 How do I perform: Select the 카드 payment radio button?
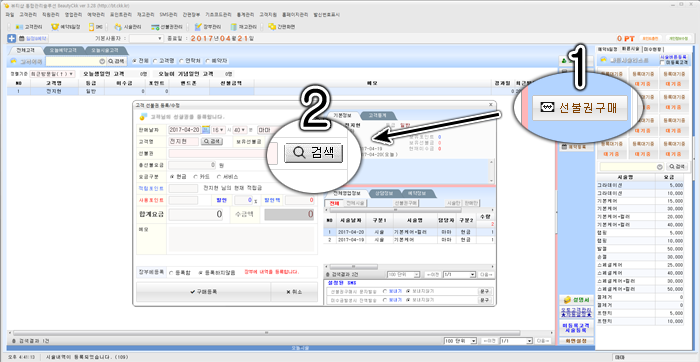196,177
